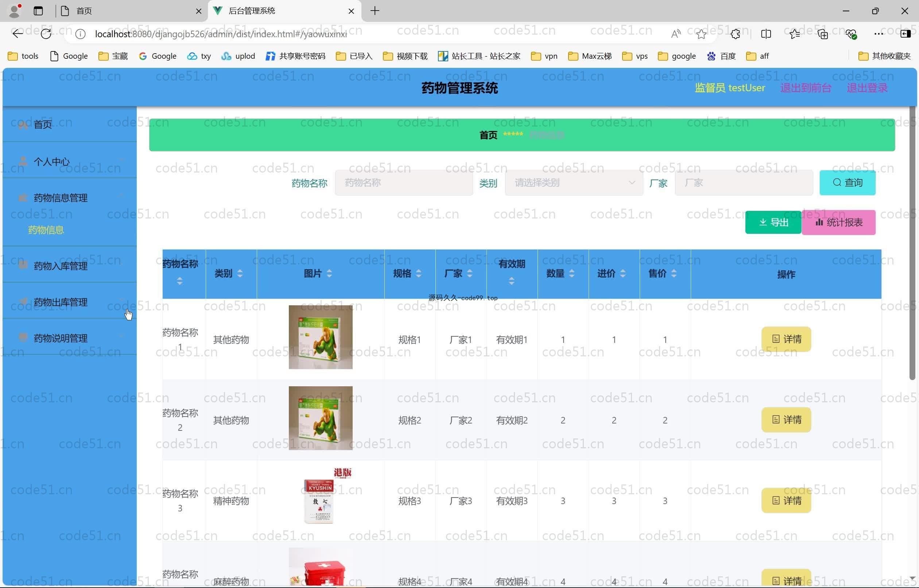Expand 药物说明管理 sidebar menu

pyautogui.click(x=69, y=338)
